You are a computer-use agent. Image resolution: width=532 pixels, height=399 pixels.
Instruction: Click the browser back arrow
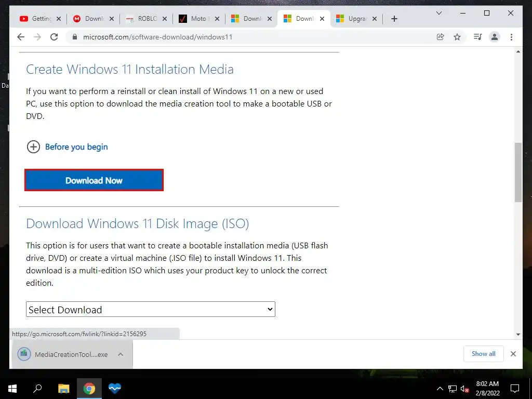[x=21, y=37]
